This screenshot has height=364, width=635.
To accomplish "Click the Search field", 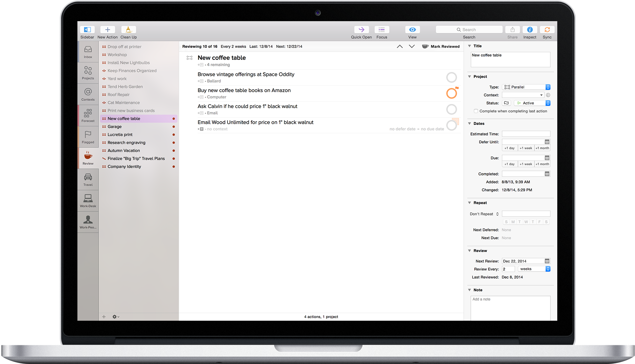I will [x=469, y=30].
